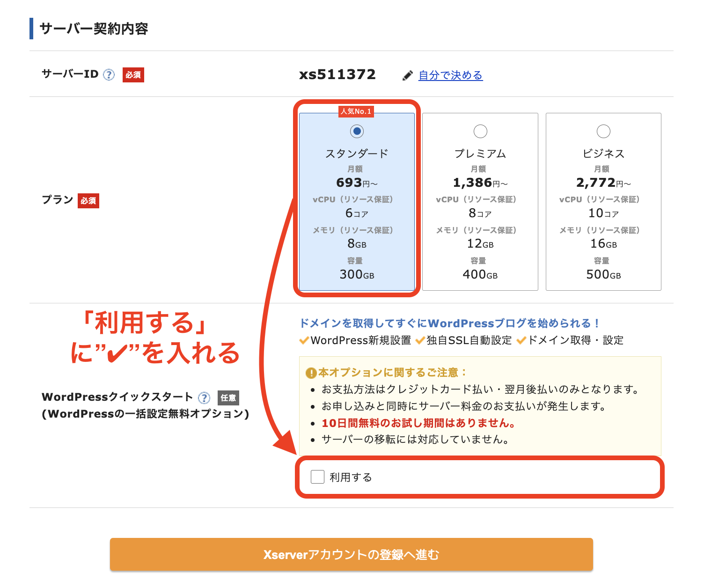704x588 pixels.
Task: Click the 2,772円 monthly price
Action: tap(604, 183)
